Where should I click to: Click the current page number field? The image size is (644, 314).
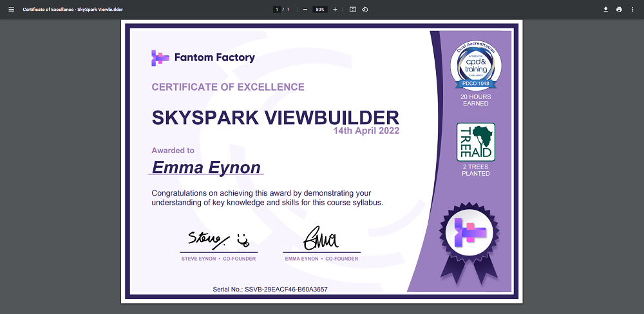click(277, 10)
